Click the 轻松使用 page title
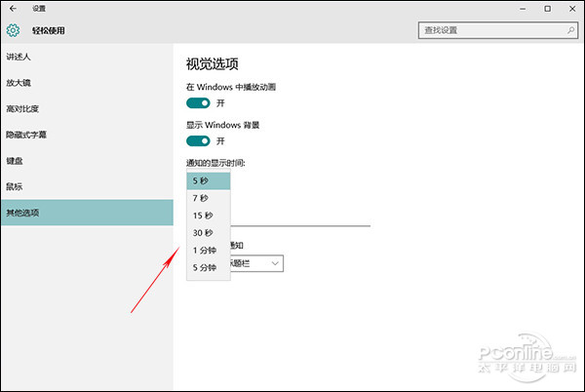585x392 pixels. [x=49, y=30]
